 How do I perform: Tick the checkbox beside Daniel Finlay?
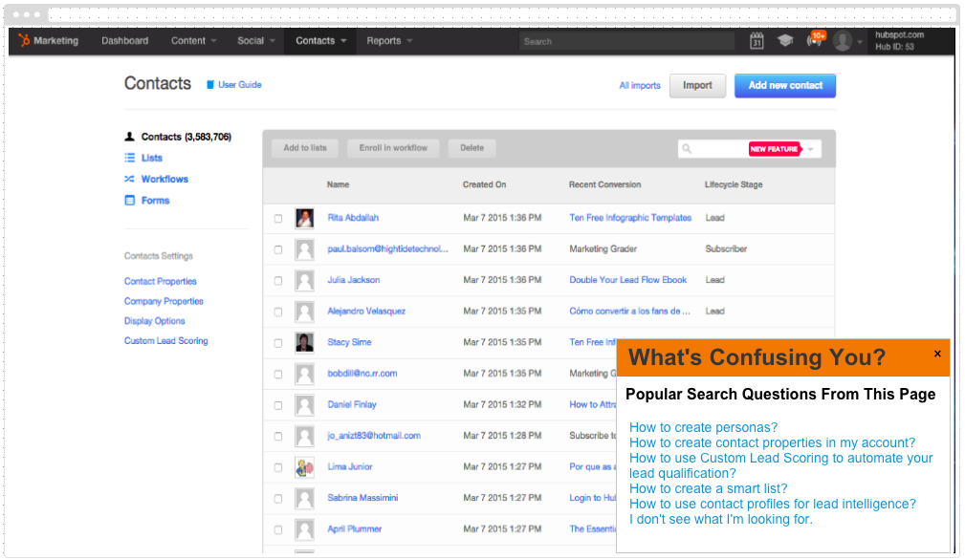tap(278, 405)
